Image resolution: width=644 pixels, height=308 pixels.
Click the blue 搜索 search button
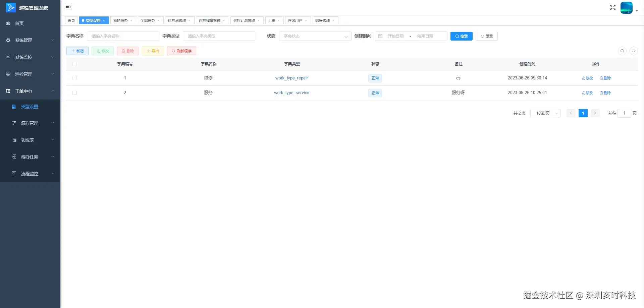(x=462, y=36)
